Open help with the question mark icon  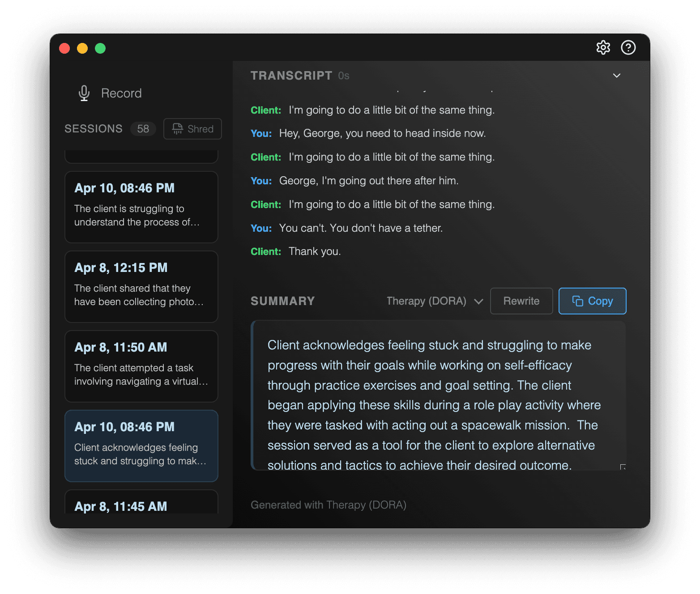click(628, 47)
